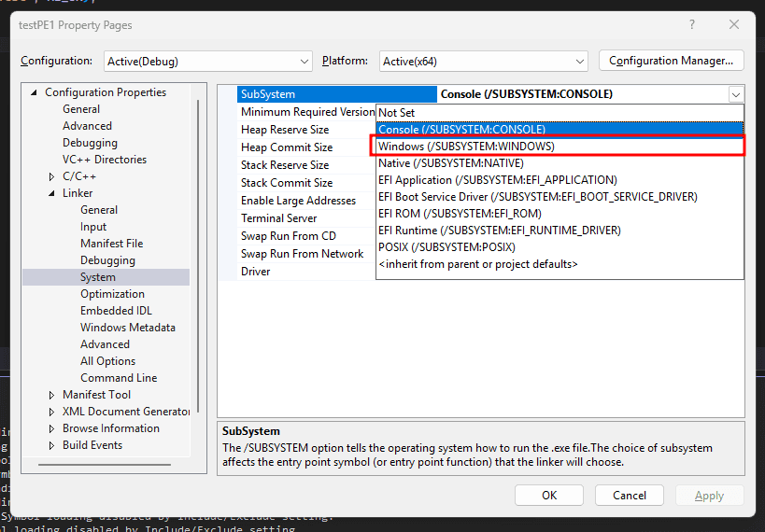The width and height of the screenshot is (765, 532).
Task: Open the Platform dropdown
Action: click(483, 62)
